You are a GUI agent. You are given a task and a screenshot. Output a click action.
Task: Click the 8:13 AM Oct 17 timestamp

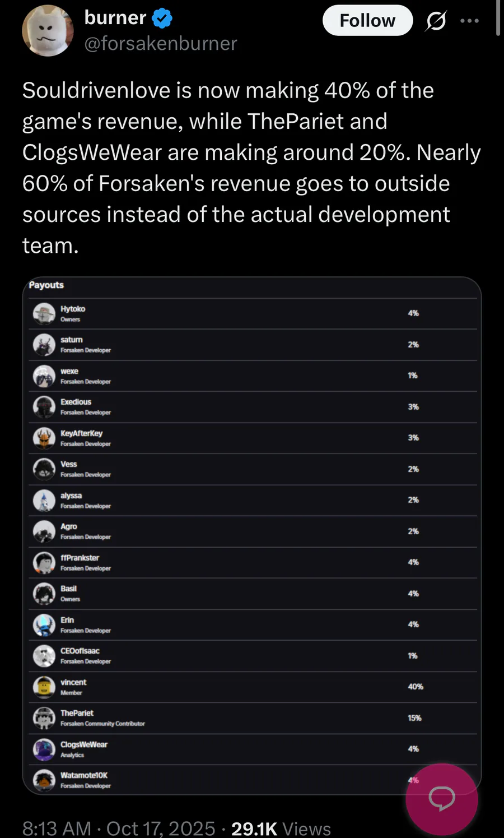pyautogui.click(x=118, y=828)
